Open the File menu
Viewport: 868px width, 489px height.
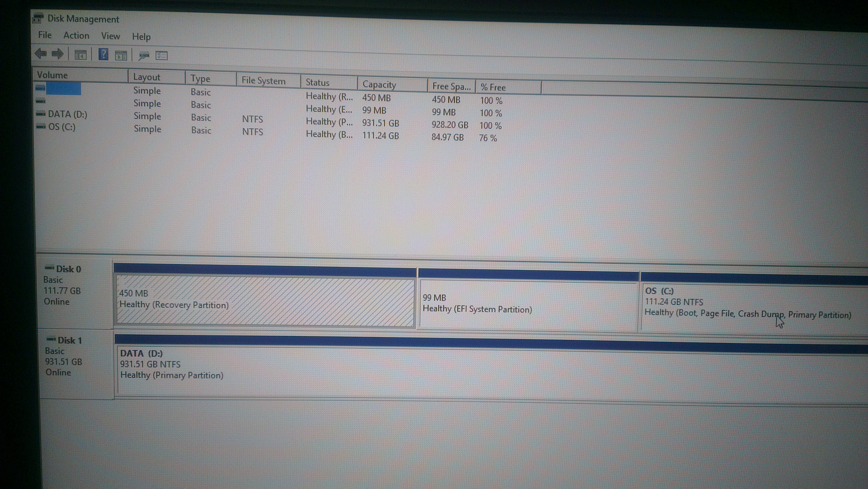click(45, 35)
